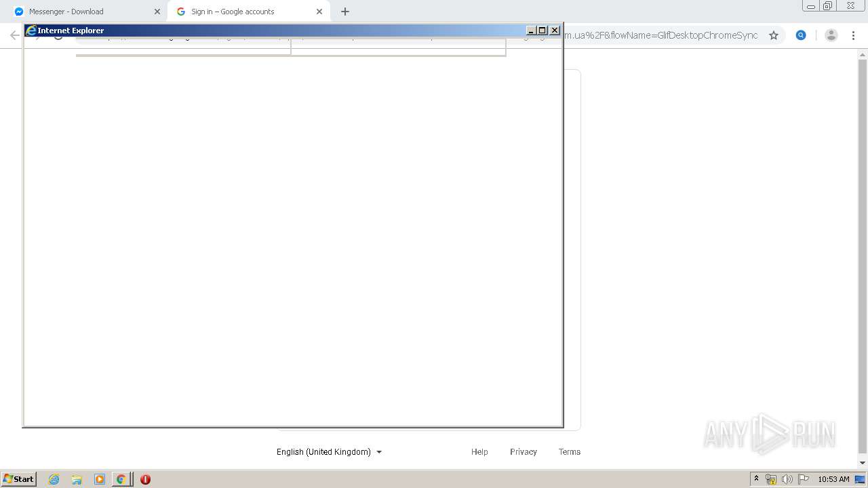Click the Chrome address bar URL
Image resolution: width=868 pixels, height=488 pixels.
(x=661, y=35)
